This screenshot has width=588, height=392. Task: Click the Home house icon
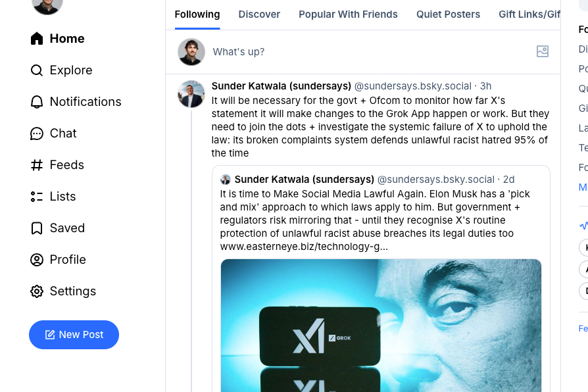(x=37, y=39)
